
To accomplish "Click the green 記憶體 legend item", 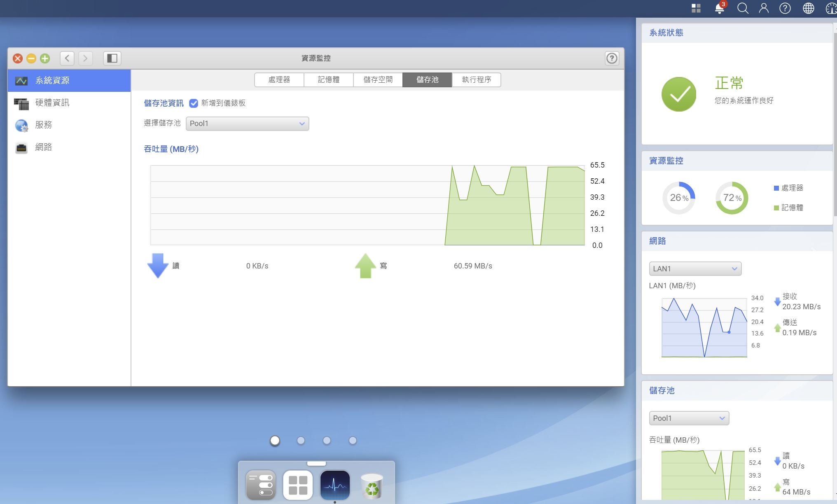I will click(788, 208).
